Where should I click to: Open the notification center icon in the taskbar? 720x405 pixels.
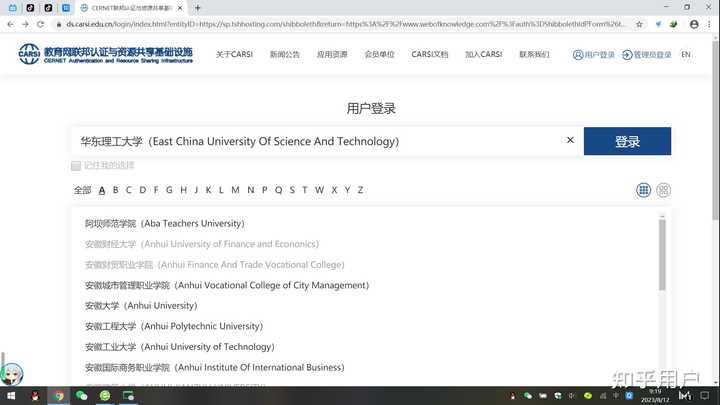[x=705, y=395]
